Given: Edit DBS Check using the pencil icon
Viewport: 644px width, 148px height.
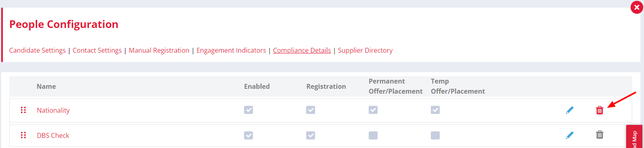Looking at the screenshot, I should [x=570, y=135].
